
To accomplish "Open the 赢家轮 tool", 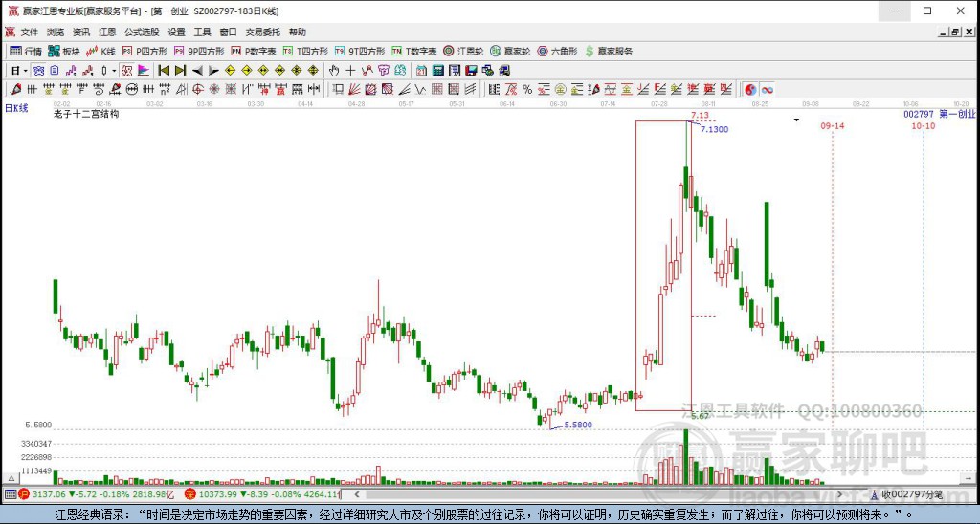I will [510, 52].
